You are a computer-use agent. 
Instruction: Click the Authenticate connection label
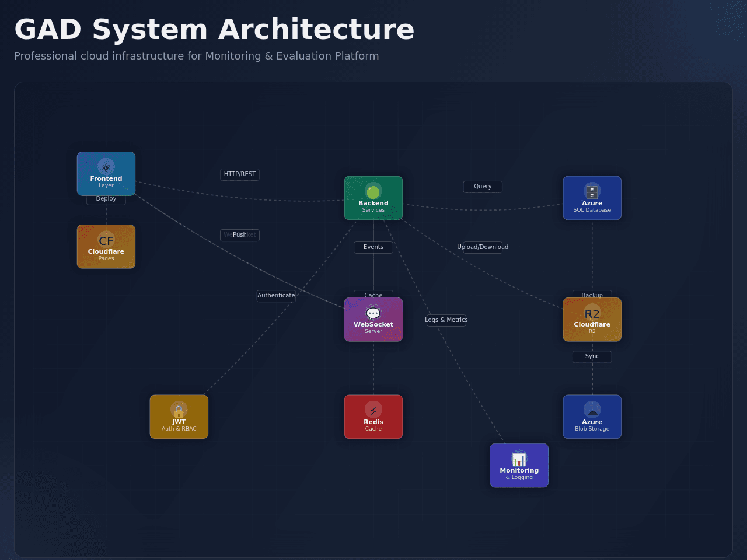(276, 296)
